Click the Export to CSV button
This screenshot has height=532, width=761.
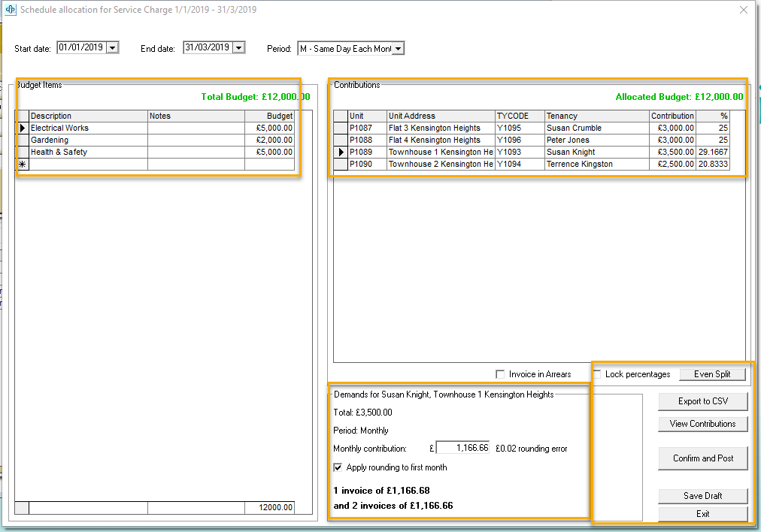[x=703, y=401]
